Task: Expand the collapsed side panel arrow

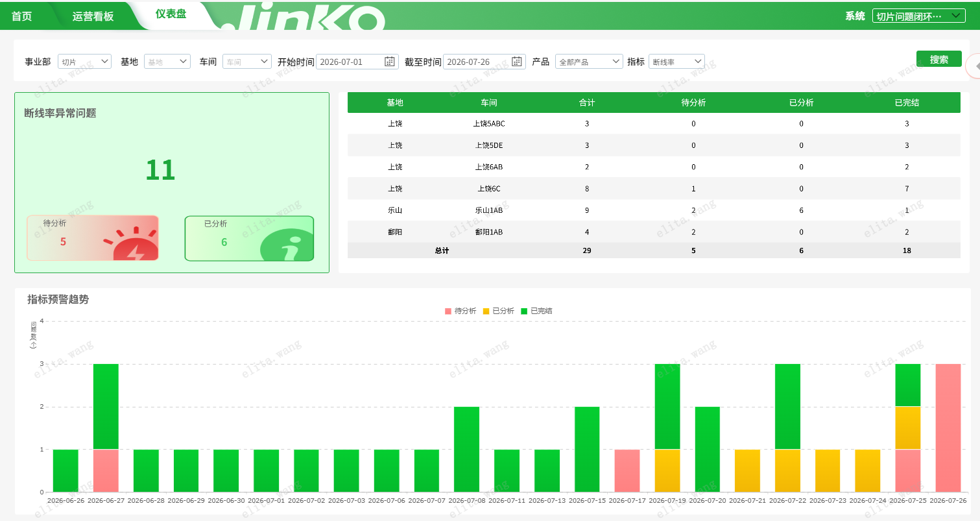Action: click(974, 66)
